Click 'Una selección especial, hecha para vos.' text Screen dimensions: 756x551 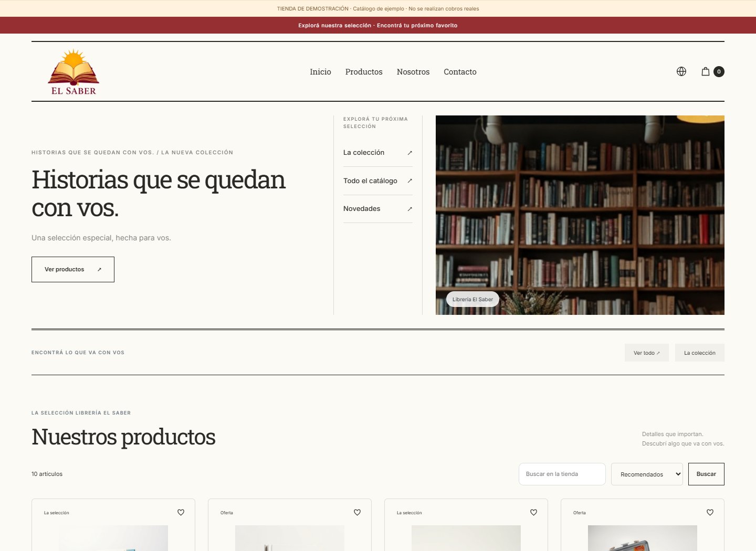coord(101,238)
